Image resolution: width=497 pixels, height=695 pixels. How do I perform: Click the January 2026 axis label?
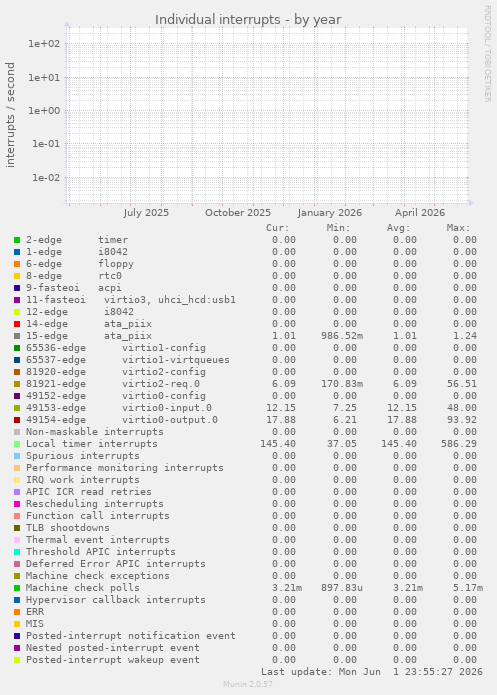pos(329,213)
